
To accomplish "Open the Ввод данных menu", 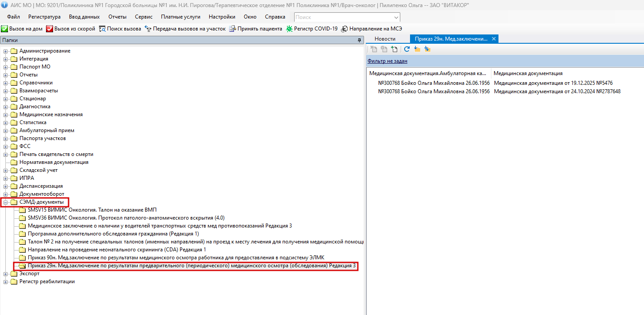I will pyautogui.click(x=84, y=17).
